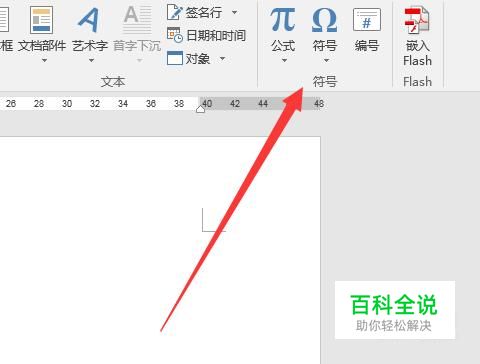Open the 符号 button dropdown arrow
The width and height of the screenshot is (480, 364).
pyautogui.click(x=326, y=60)
